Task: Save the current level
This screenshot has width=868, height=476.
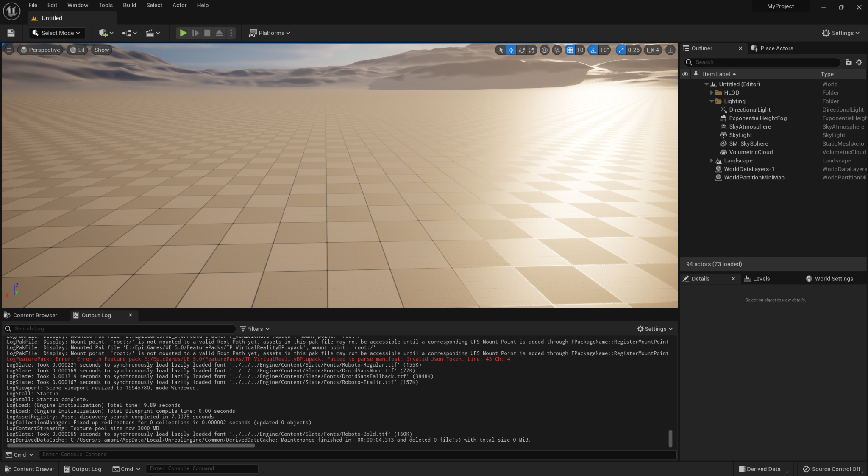Action: tap(11, 33)
